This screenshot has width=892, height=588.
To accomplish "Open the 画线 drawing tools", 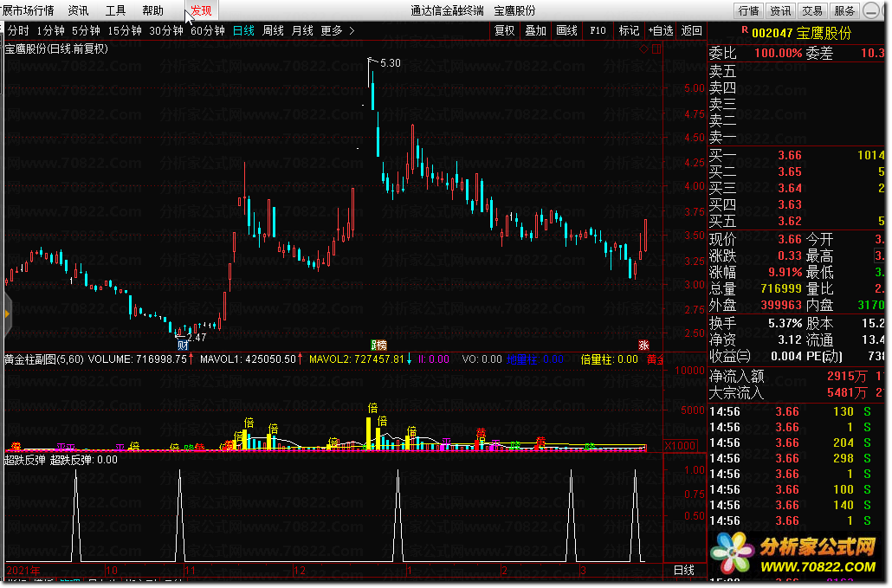I will click(566, 30).
